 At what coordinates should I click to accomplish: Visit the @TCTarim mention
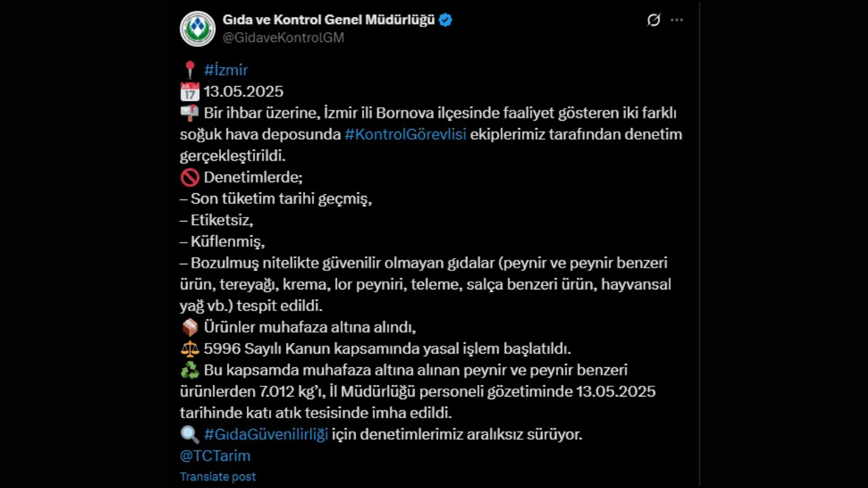coord(215,455)
